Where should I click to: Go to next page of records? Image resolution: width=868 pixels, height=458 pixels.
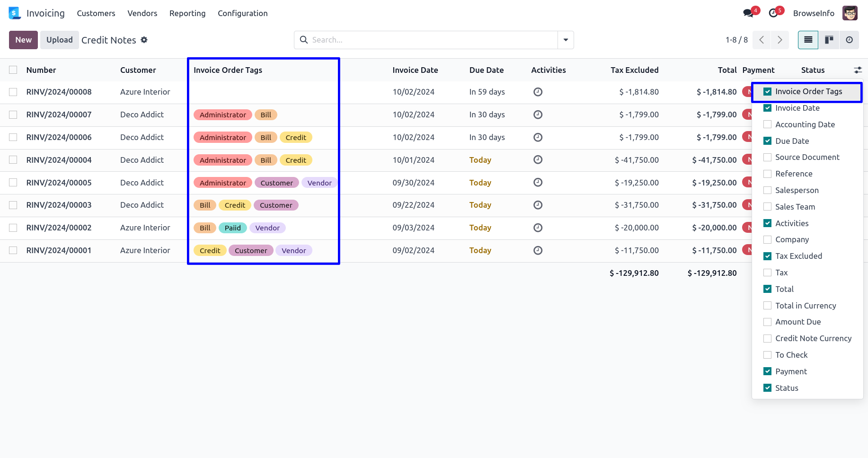point(779,40)
